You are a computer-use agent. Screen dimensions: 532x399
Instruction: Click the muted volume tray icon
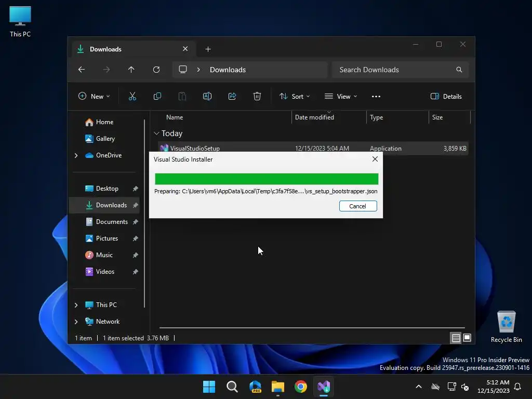(x=465, y=387)
